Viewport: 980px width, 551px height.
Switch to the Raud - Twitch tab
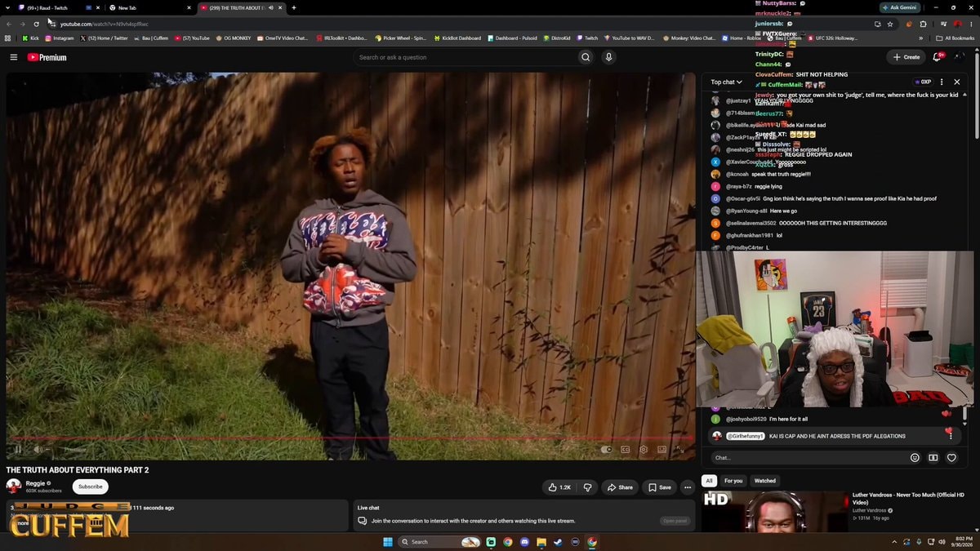(x=47, y=7)
